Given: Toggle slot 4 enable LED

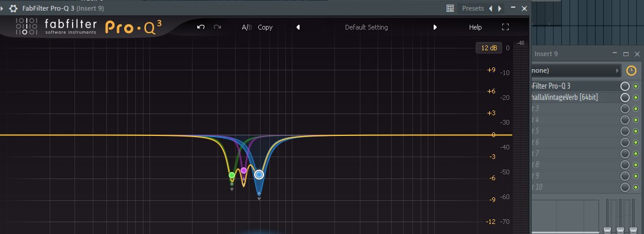Looking at the screenshot, I should (636, 120).
